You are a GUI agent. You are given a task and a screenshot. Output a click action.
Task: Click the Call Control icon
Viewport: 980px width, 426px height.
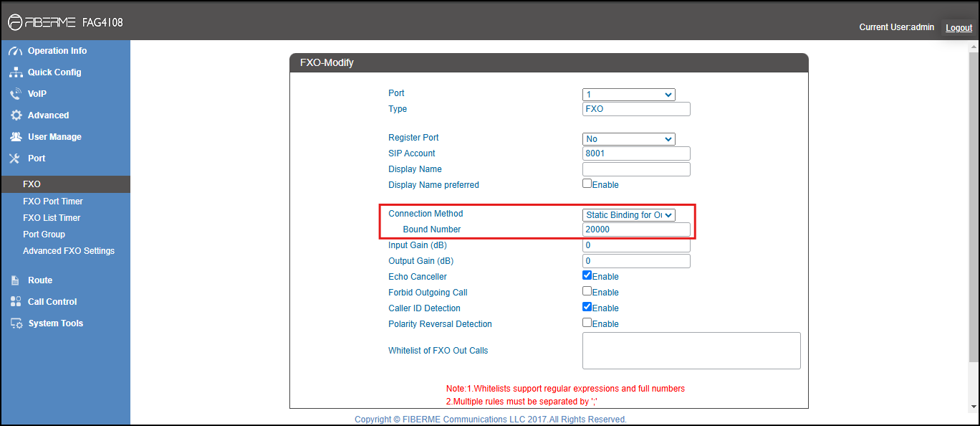[16, 302]
